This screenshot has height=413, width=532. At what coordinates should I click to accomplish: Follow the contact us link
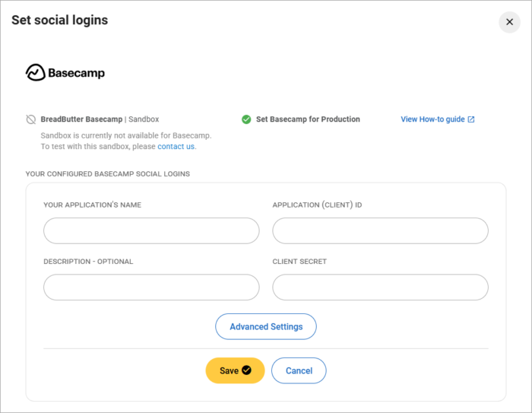click(x=176, y=147)
